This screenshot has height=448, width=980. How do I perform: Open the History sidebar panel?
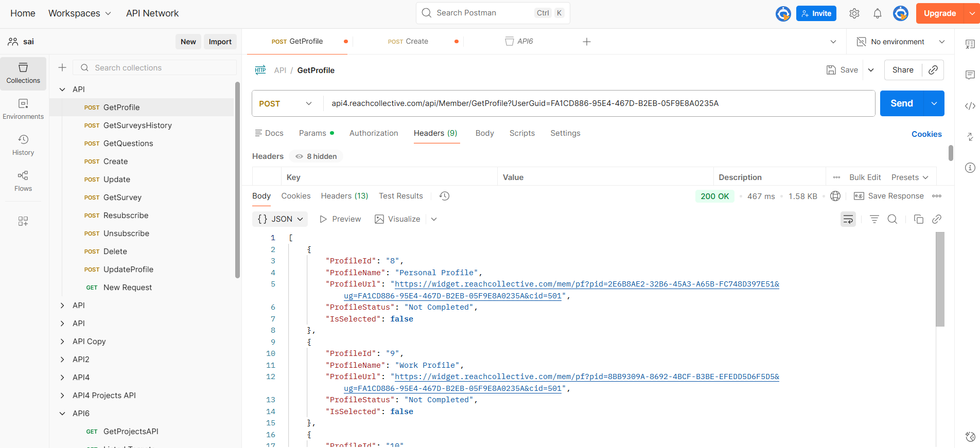click(x=23, y=145)
